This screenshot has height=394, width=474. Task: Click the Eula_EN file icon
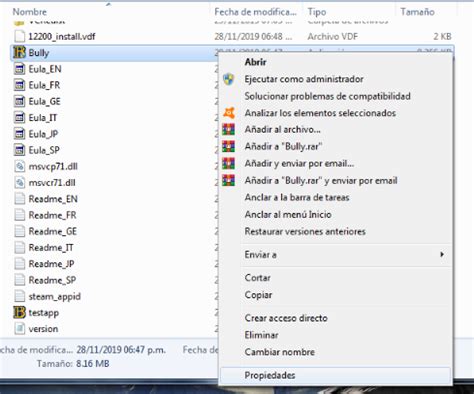click(x=20, y=69)
